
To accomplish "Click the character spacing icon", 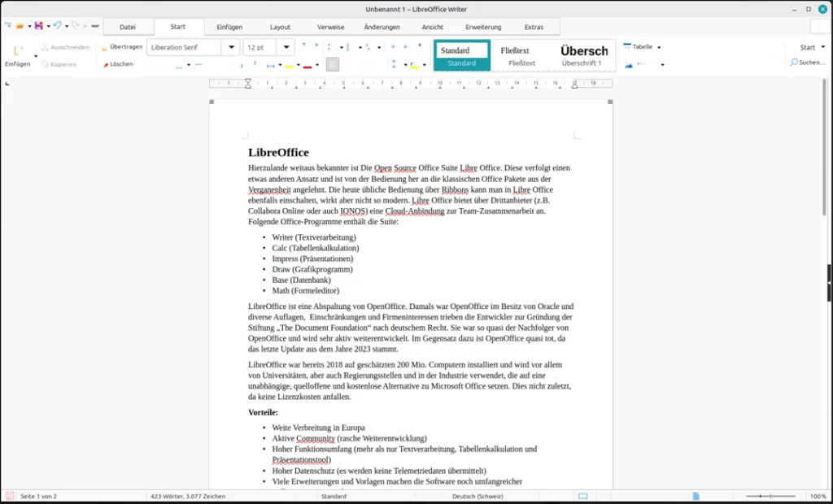I will pyautogui.click(x=270, y=65).
